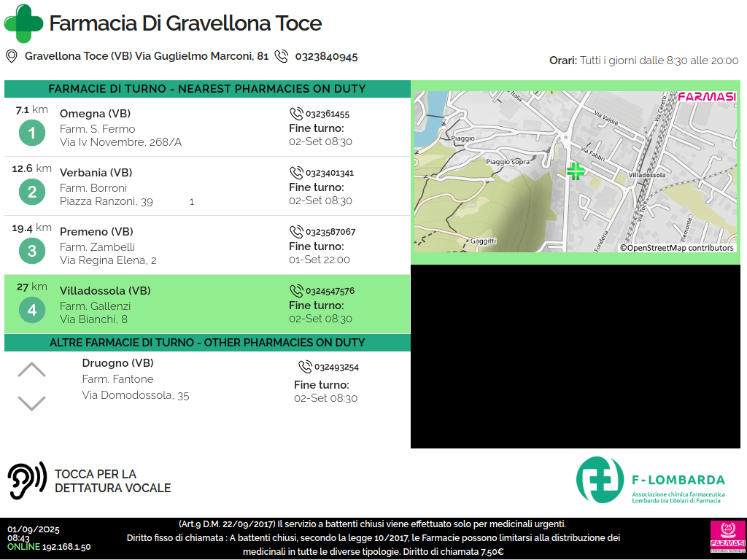Click the green cross pharmacy logo
The image size is (747, 560).
(23, 23)
